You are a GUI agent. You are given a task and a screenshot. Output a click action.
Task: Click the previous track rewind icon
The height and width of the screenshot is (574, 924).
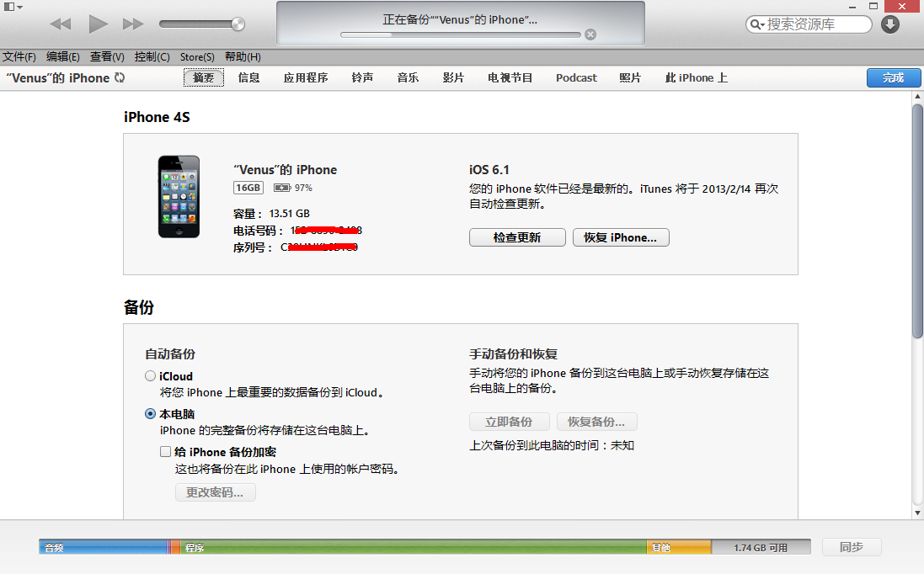point(60,24)
